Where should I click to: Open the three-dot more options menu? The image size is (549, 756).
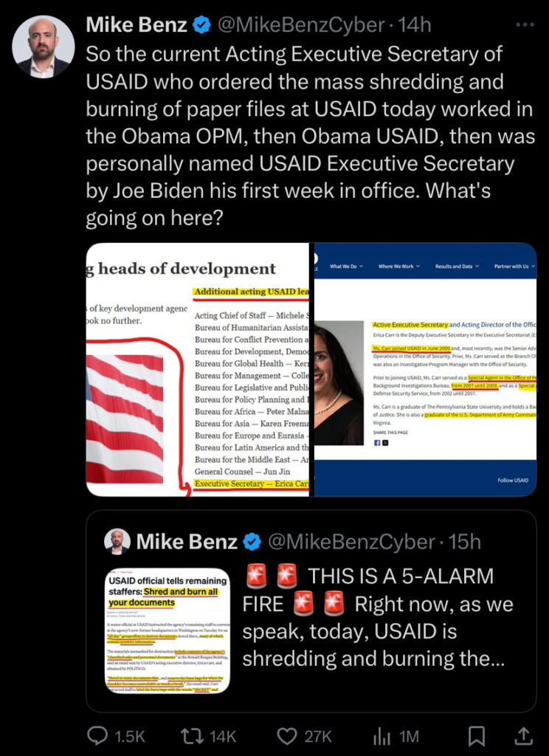pyautogui.click(x=525, y=24)
